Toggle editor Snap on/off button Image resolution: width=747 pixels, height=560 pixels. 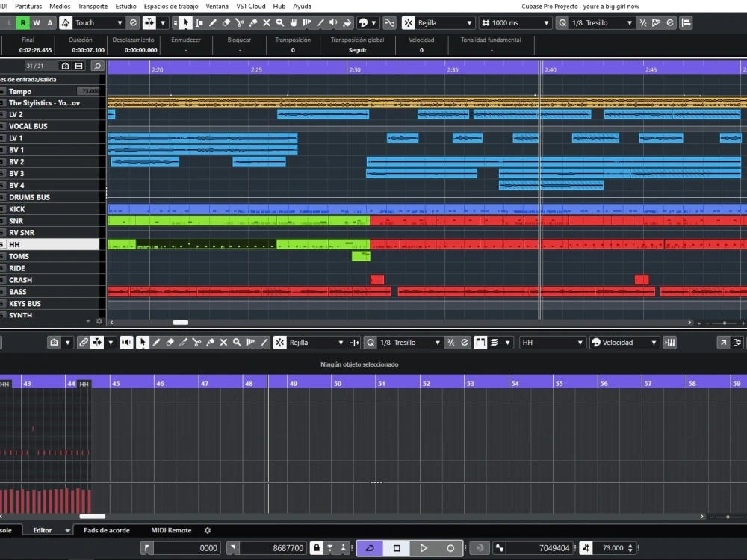(x=279, y=343)
